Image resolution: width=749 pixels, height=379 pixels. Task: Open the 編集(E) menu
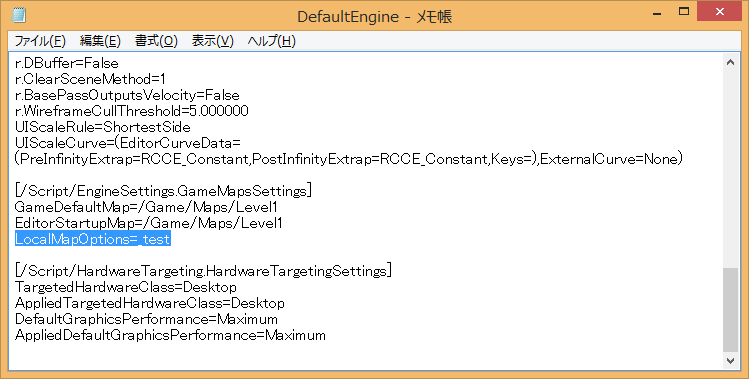[x=100, y=42]
